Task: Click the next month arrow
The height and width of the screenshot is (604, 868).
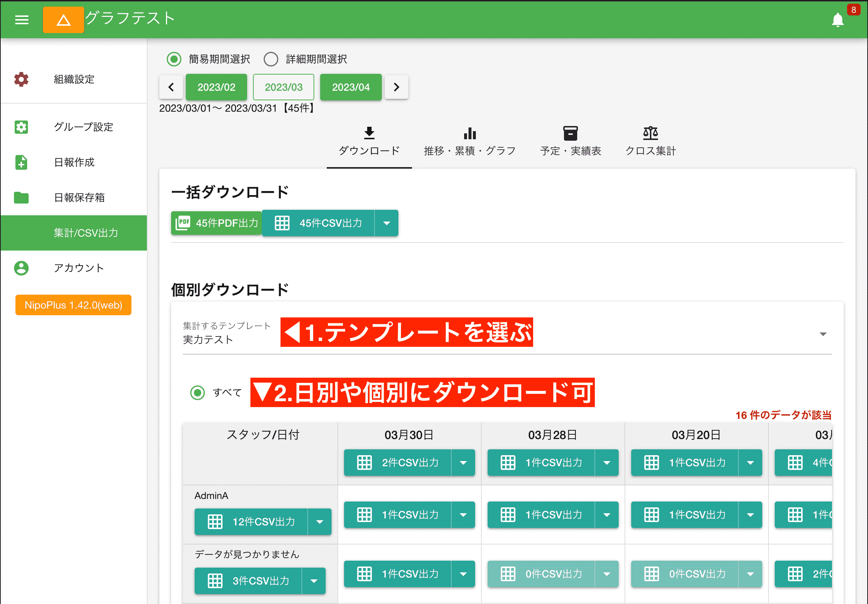Action: click(x=396, y=87)
